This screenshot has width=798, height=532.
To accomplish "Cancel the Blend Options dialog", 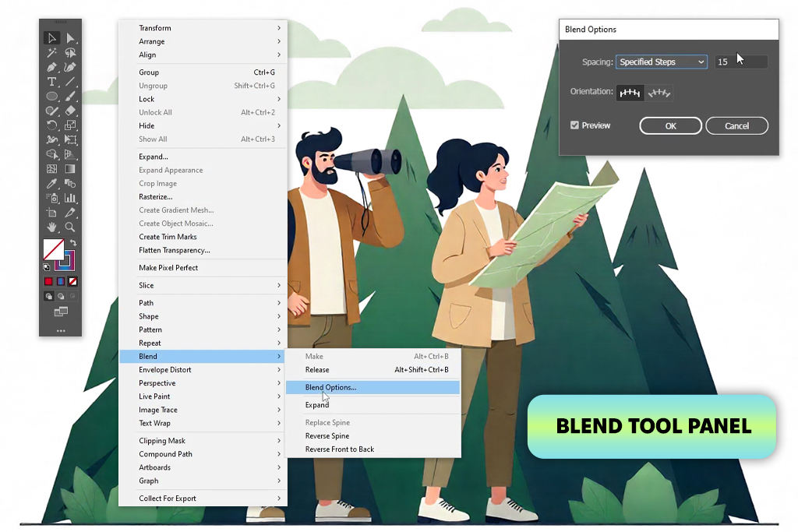I will [x=736, y=125].
